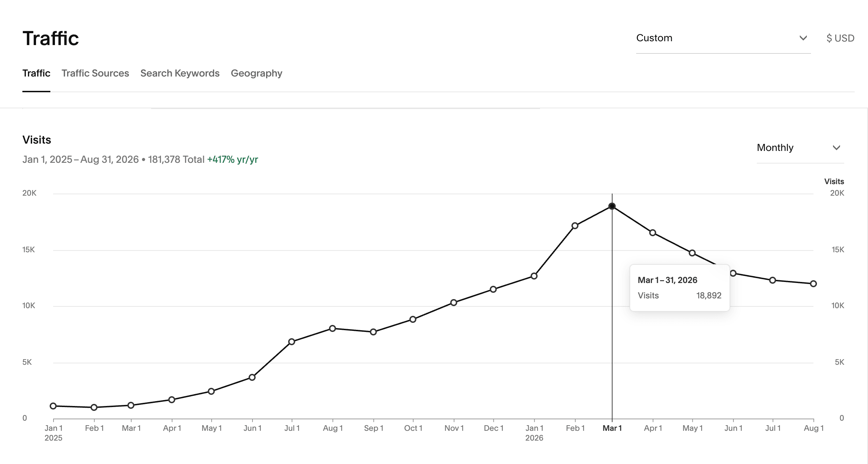
Task: Switch to the Traffic Sources tab
Action: pos(95,73)
